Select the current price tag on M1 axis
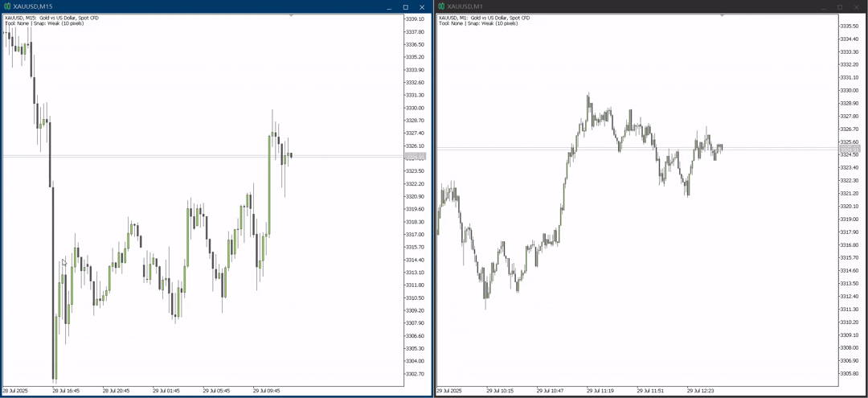868x398 pixels. [x=850, y=150]
